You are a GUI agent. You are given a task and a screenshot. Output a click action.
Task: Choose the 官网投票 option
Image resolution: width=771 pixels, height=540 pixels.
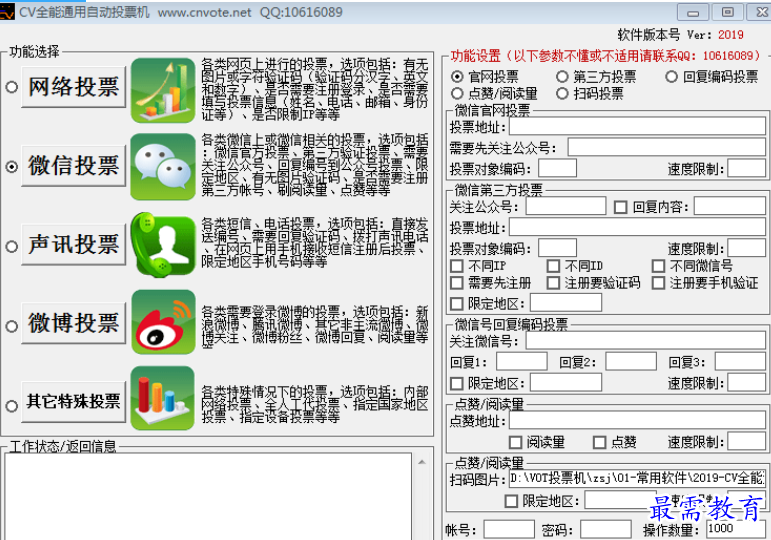(x=457, y=77)
